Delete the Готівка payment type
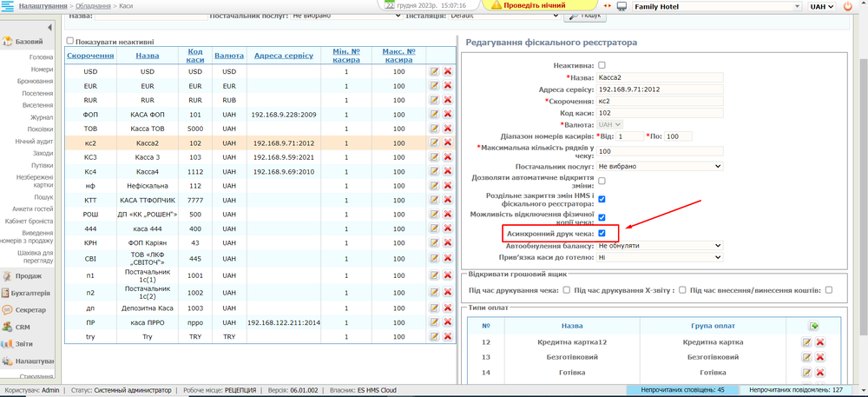The image size is (868, 397). coord(819,372)
